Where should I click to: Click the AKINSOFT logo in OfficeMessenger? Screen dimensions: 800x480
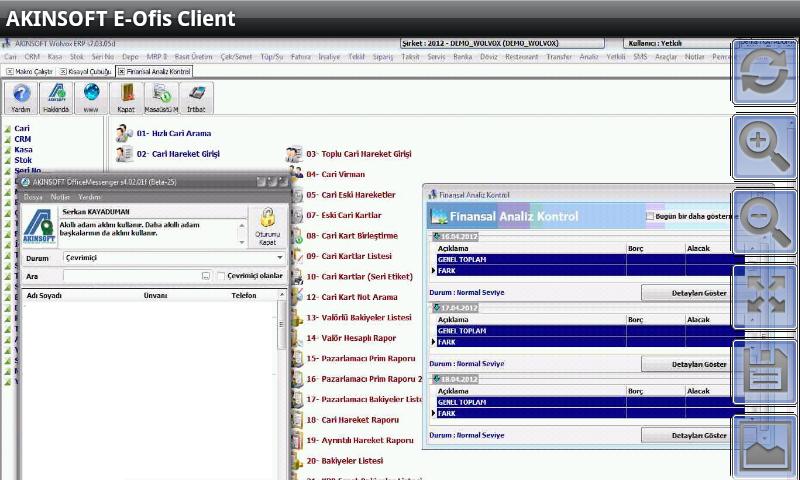[39, 226]
